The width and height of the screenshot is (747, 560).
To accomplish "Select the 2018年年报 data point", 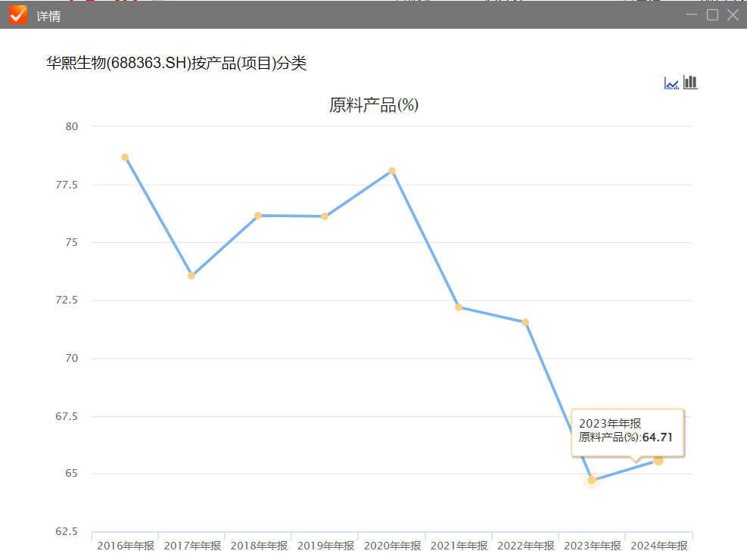I will 258,216.
